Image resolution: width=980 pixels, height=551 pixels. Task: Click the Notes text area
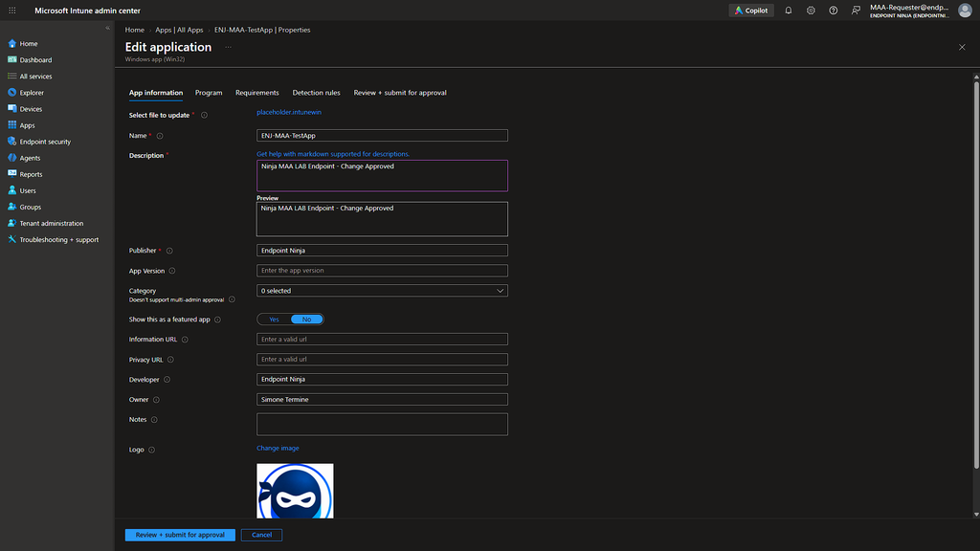tap(382, 424)
